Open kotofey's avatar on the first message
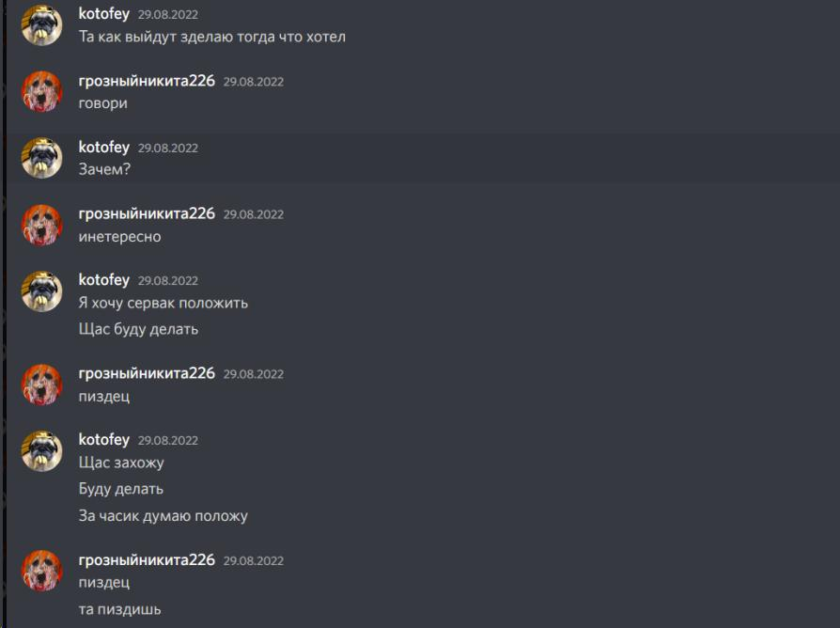Image resolution: width=840 pixels, height=628 pixels. click(x=41, y=25)
